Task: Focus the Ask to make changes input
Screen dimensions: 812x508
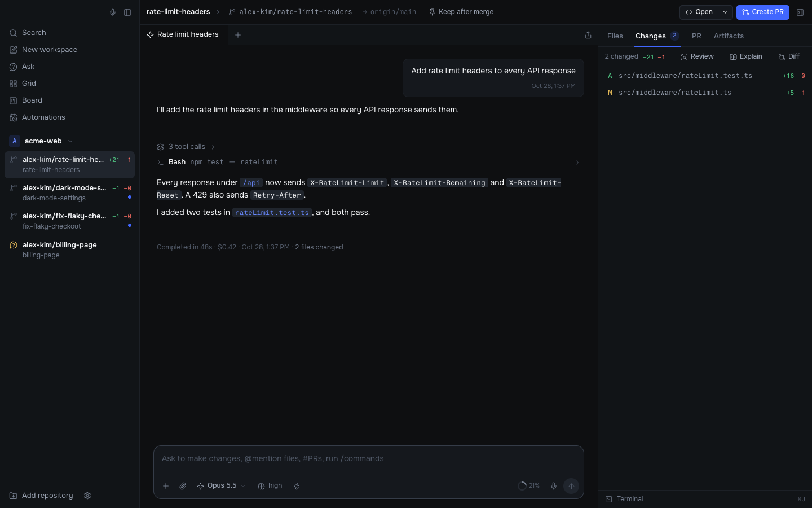Action: pyautogui.click(x=369, y=459)
